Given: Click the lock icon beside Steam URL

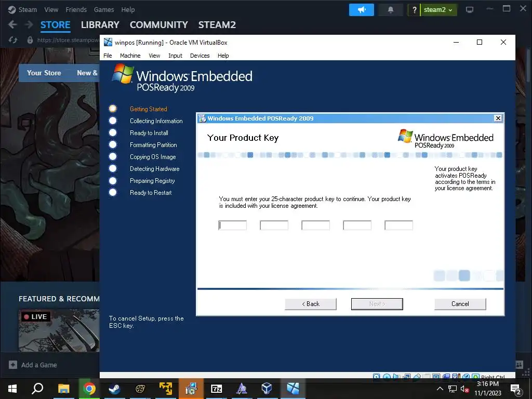Looking at the screenshot, I should click(x=30, y=40).
